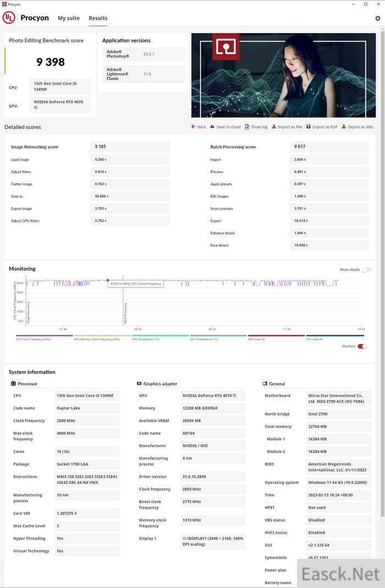The image size is (385, 588).
Task: Click the UL Procyon logo
Action: (x=9, y=18)
